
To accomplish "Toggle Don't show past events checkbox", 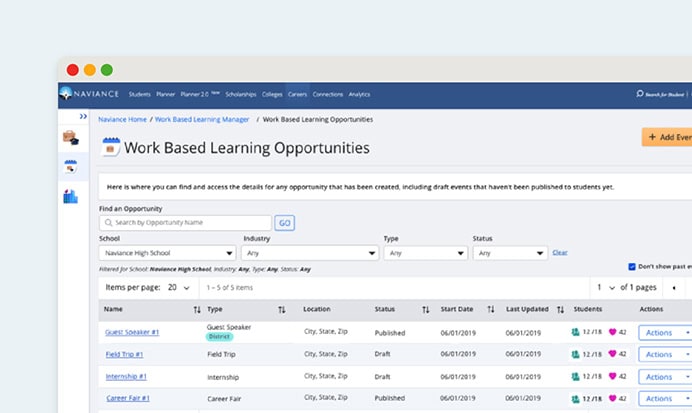I will coord(632,267).
